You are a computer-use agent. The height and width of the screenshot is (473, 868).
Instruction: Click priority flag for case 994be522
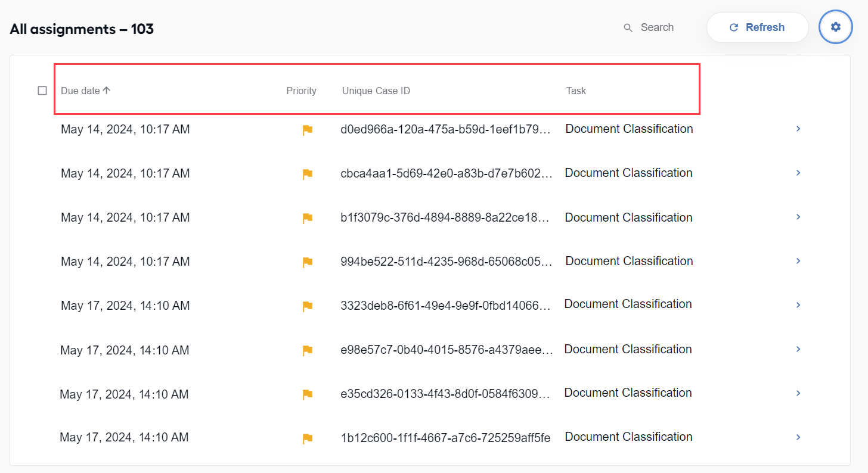(308, 262)
